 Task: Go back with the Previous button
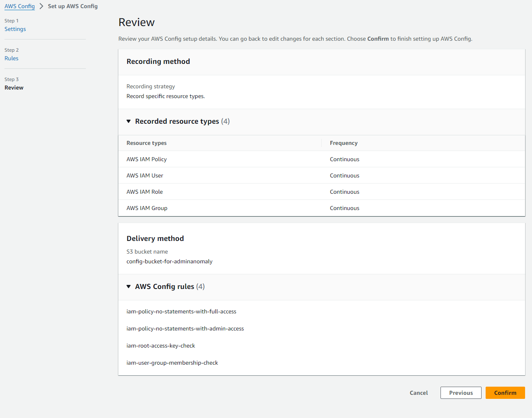click(x=460, y=393)
